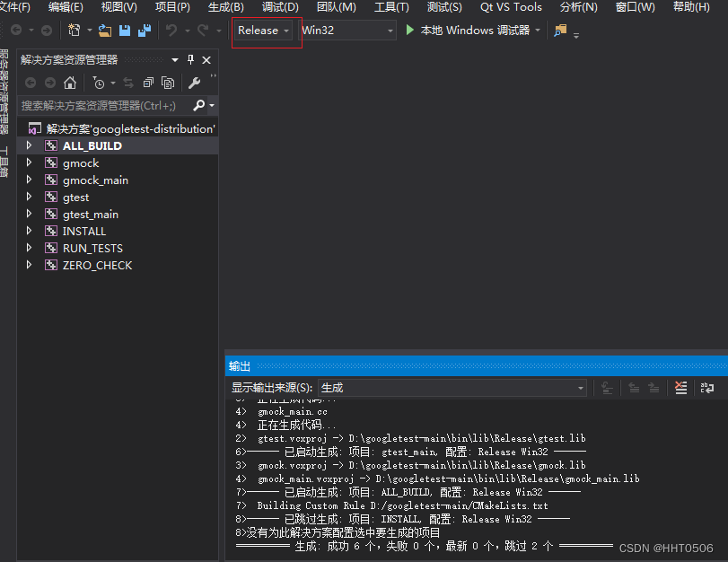Click the open file toolbar icon
The height and width of the screenshot is (562, 728).
pos(105,31)
